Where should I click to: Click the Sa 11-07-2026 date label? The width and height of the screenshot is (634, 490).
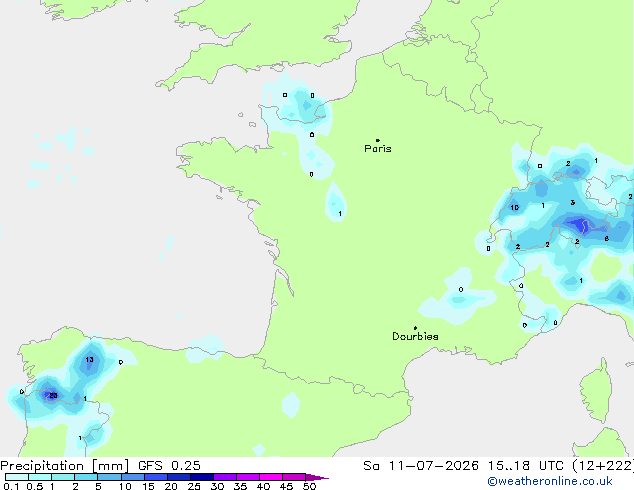[421, 466]
